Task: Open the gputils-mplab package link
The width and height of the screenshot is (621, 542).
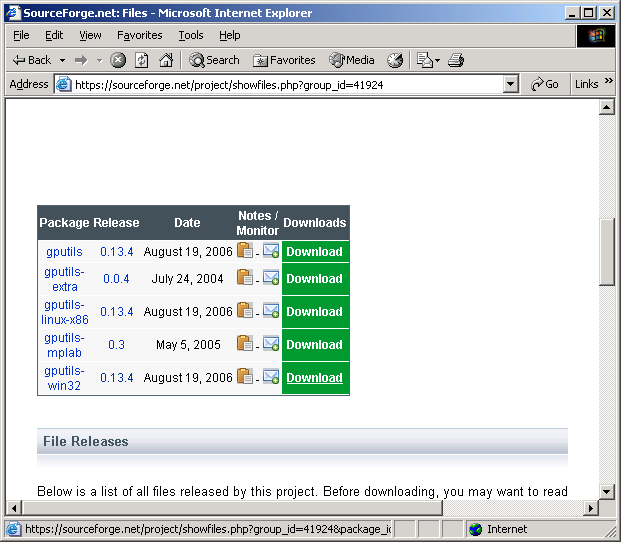Action: [64, 345]
